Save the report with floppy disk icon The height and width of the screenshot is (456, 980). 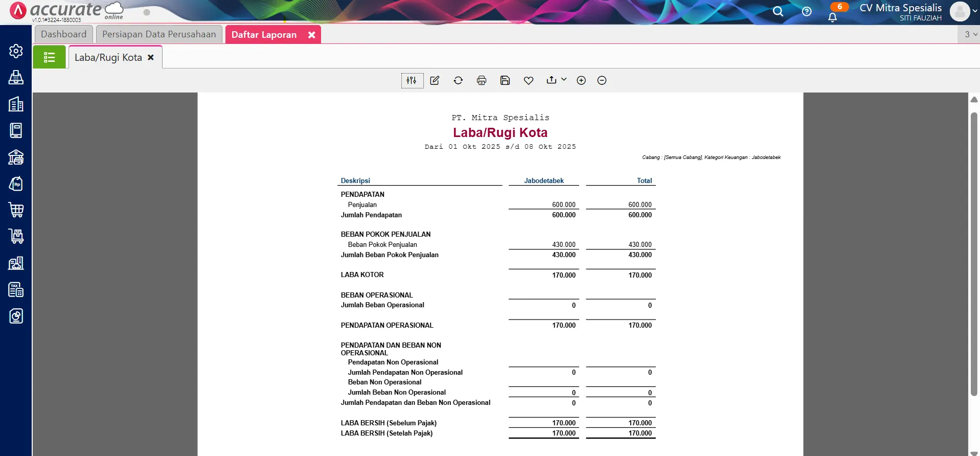coord(505,80)
